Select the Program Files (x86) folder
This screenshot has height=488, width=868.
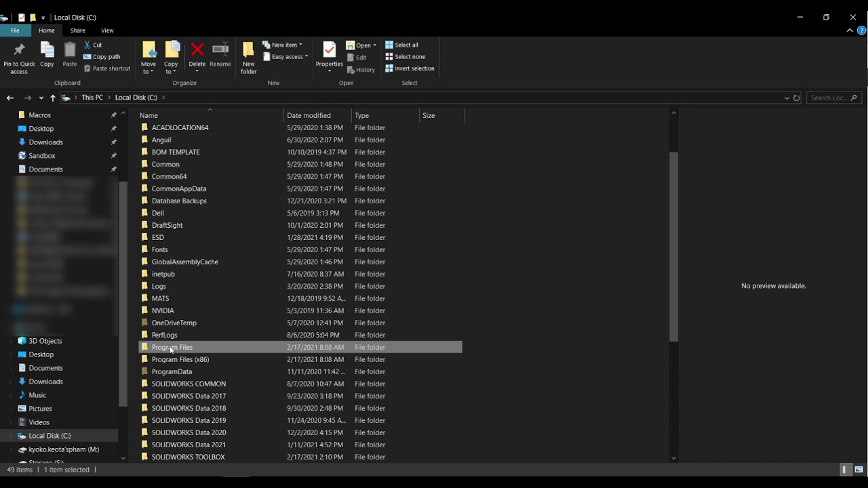pos(300,359)
